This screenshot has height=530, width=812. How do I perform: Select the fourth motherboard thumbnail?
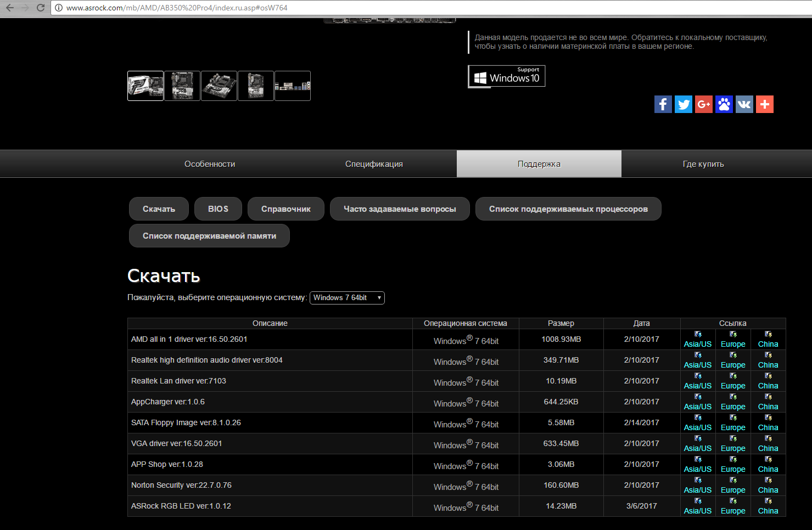click(256, 86)
